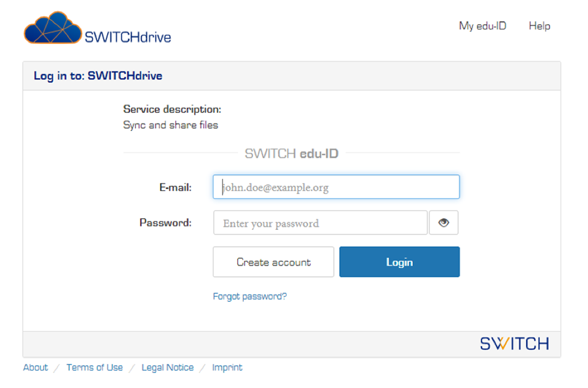The image size is (588, 388).
Task: Click the Create account button
Action: pos(273,262)
